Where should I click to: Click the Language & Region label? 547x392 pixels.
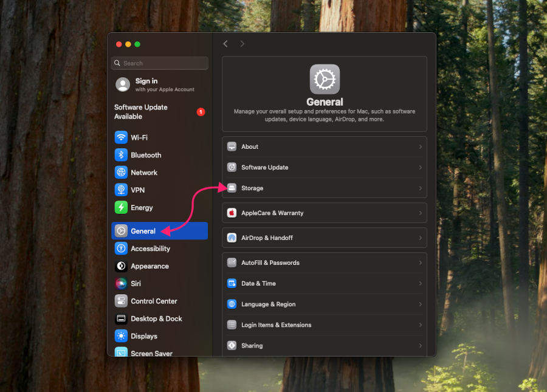[268, 304]
